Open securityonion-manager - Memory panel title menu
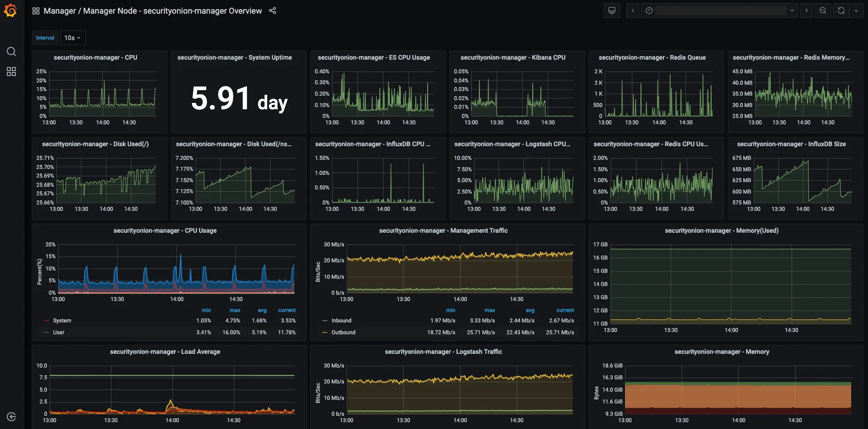The height and width of the screenshot is (429, 868). (x=722, y=352)
